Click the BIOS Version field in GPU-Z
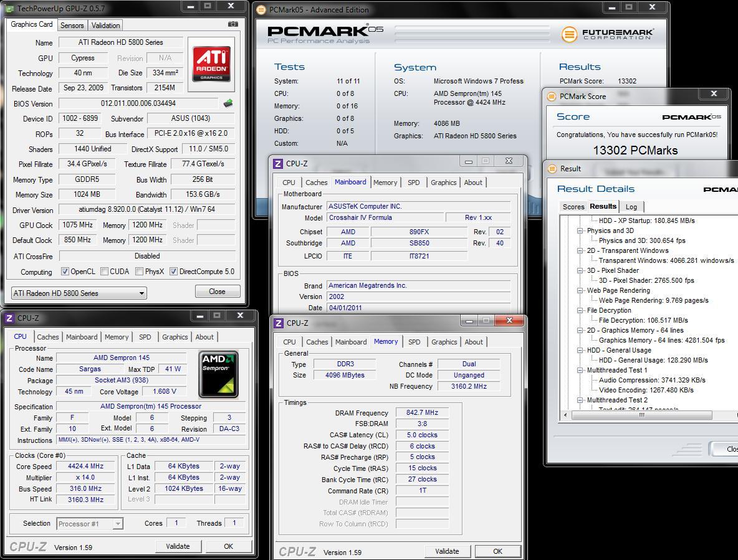This screenshot has height=560, width=738. (x=138, y=103)
